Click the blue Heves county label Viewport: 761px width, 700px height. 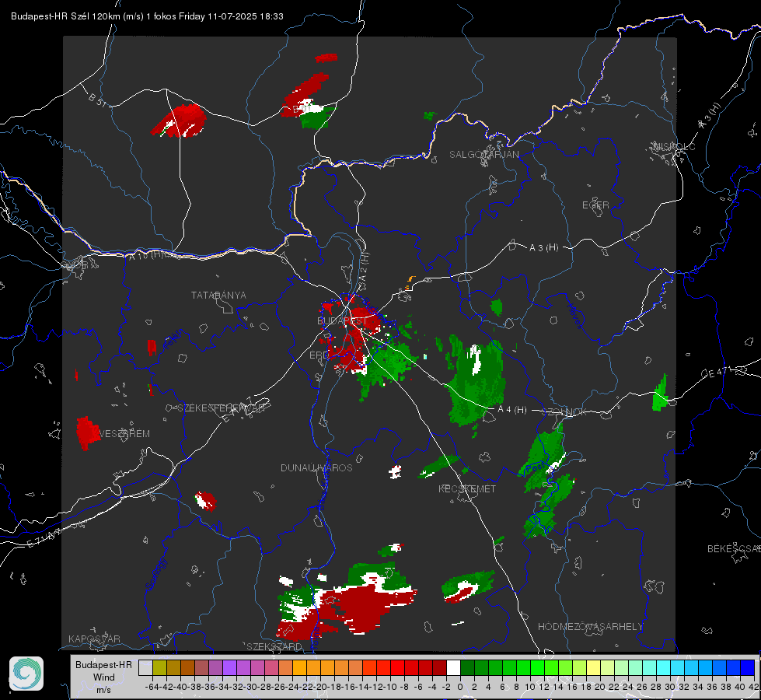tap(574, 316)
